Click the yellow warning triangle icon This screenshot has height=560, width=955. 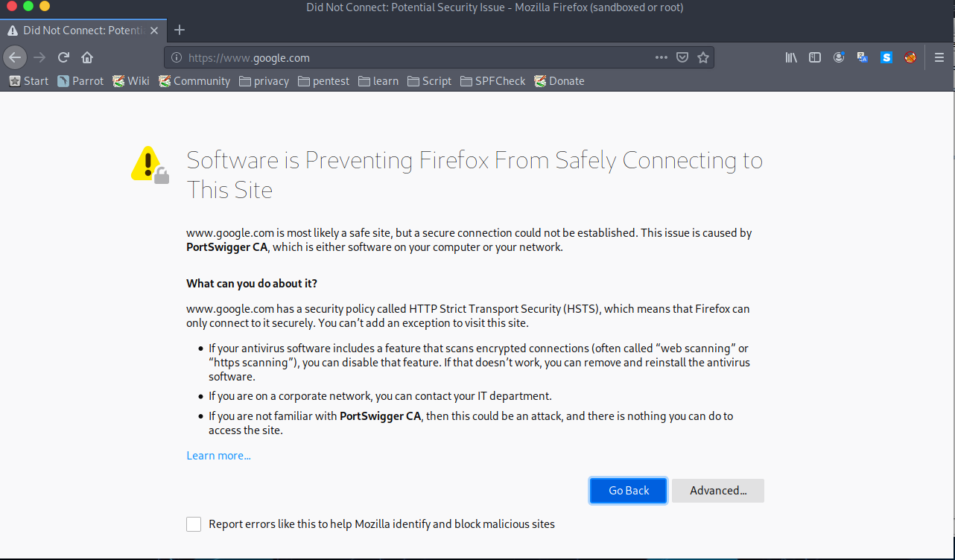tap(150, 165)
